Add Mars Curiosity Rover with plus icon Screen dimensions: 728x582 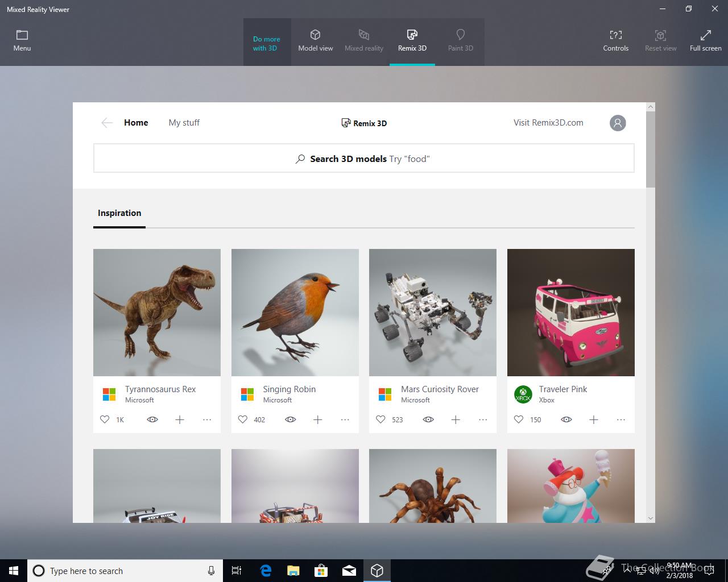pos(456,419)
